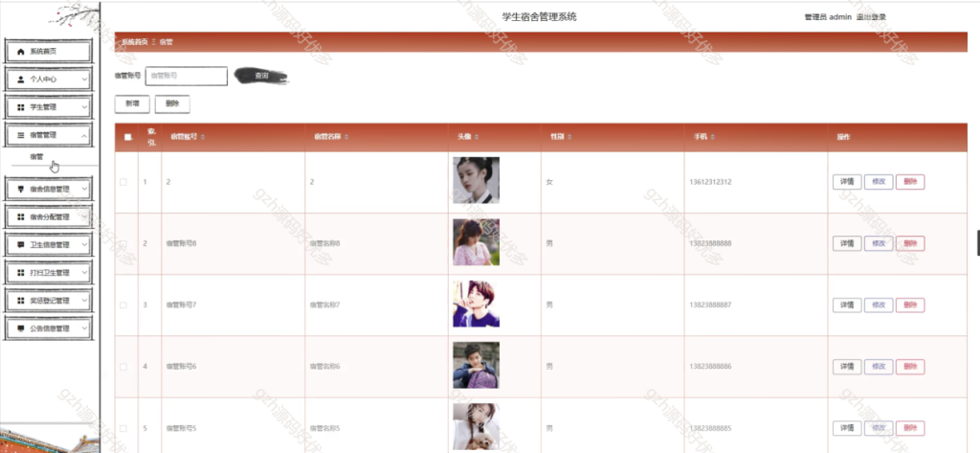Collapse the 宿管管理 menu chevron
980x453 pixels.
pos(84,135)
